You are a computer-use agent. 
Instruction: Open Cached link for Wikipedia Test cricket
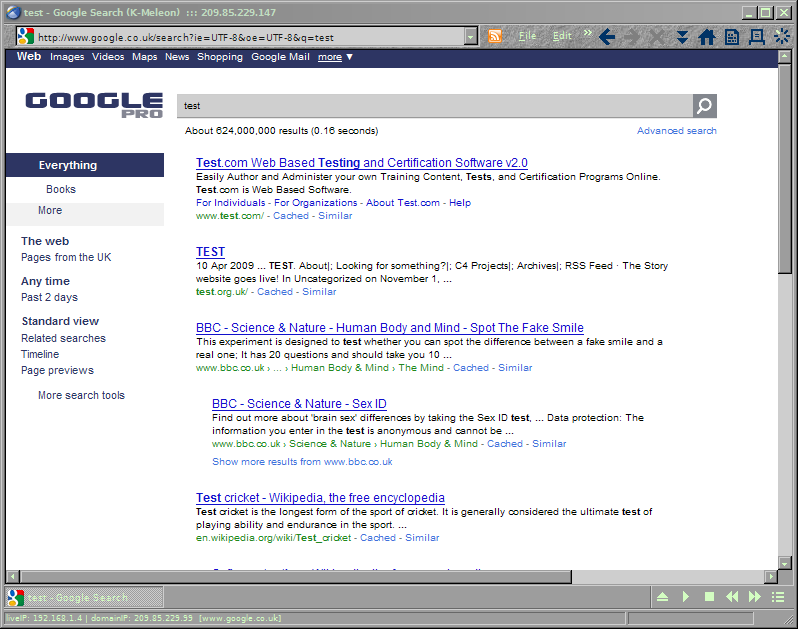(378, 537)
